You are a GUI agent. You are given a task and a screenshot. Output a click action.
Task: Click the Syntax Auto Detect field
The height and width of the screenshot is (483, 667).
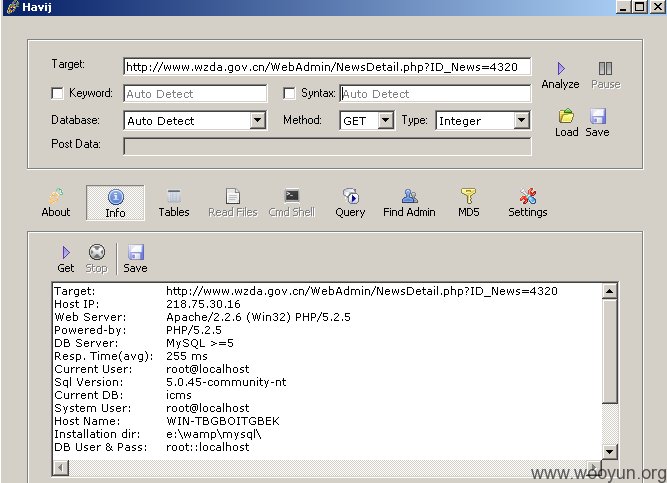(435, 94)
